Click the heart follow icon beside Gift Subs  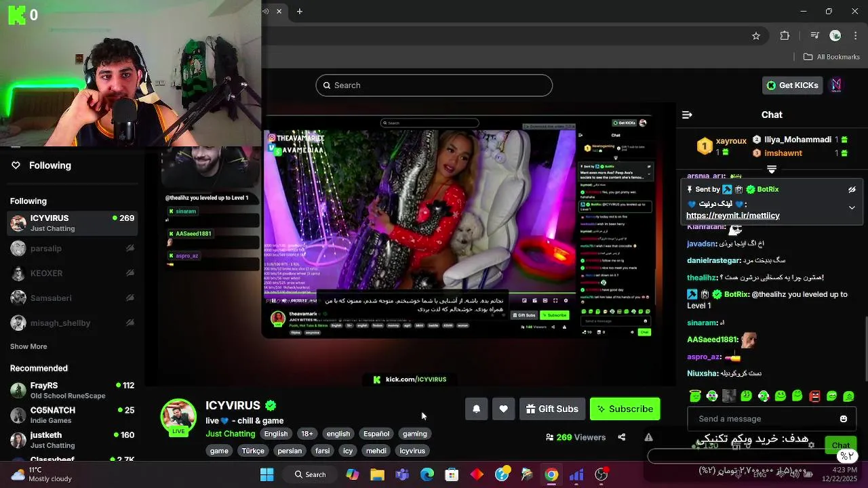503,409
